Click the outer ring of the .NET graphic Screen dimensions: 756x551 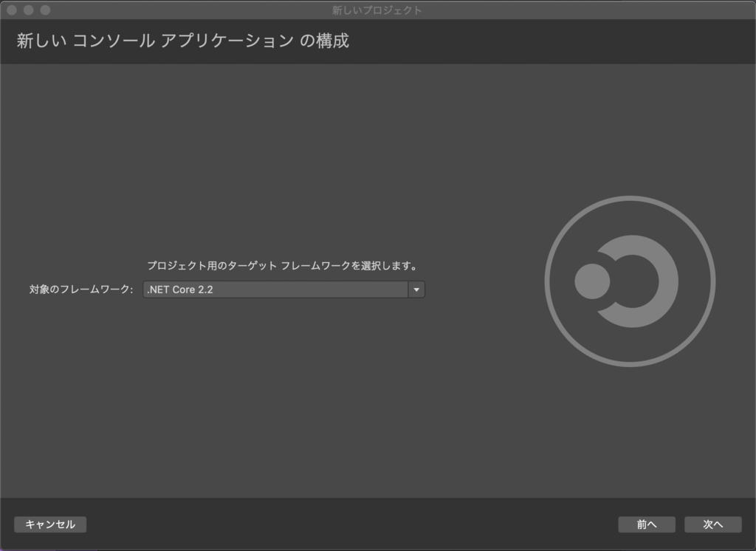click(x=628, y=199)
